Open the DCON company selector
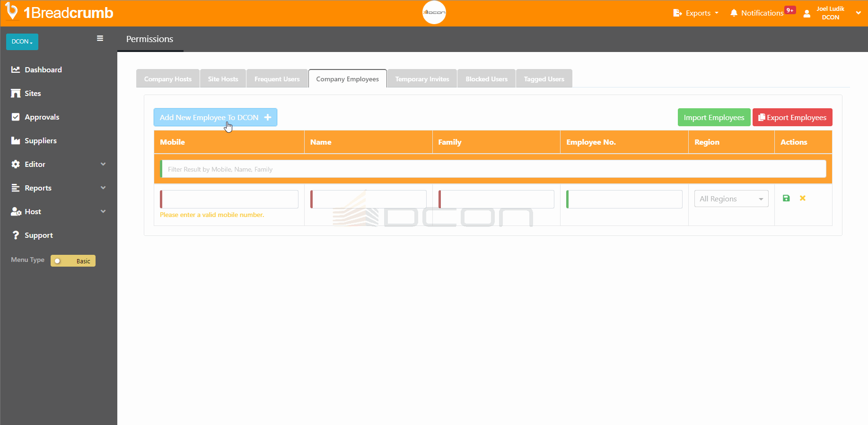 click(x=22, y=42)
